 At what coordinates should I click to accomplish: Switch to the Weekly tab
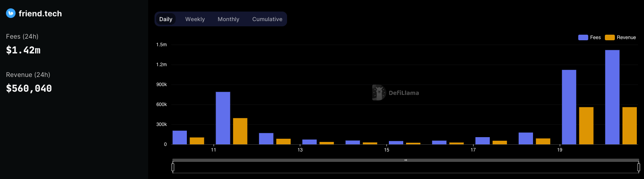point(195,19)
